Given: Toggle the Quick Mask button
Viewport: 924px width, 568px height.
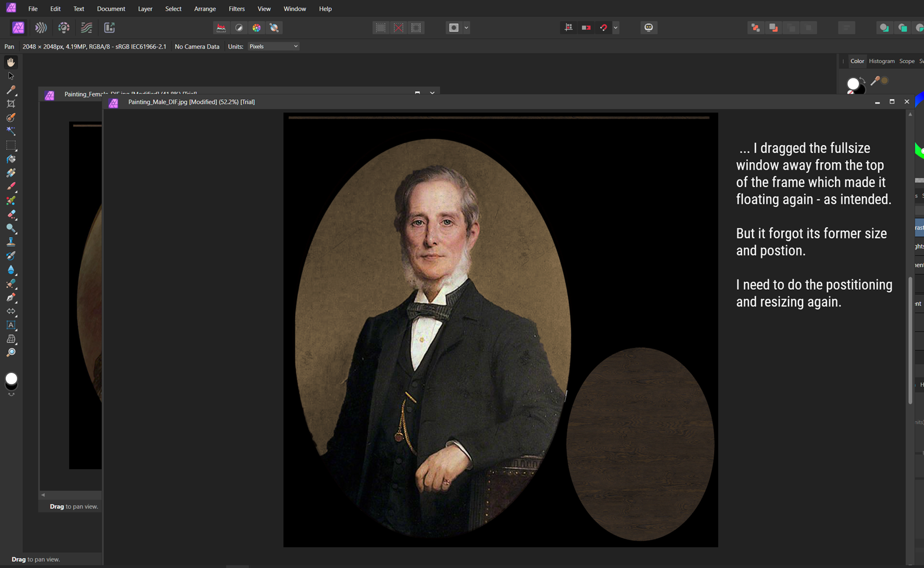Looking at the screenshot, I should tap(454, 27).
